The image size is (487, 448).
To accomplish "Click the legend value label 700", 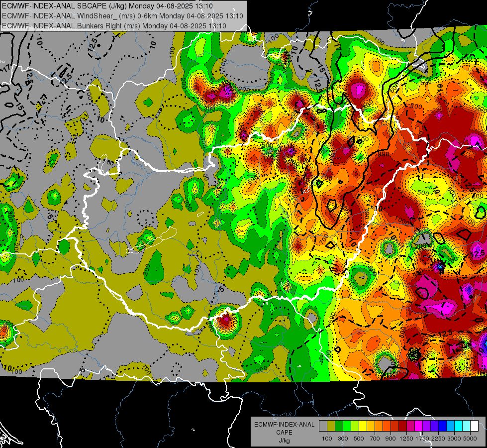I will tap(375, 439).
